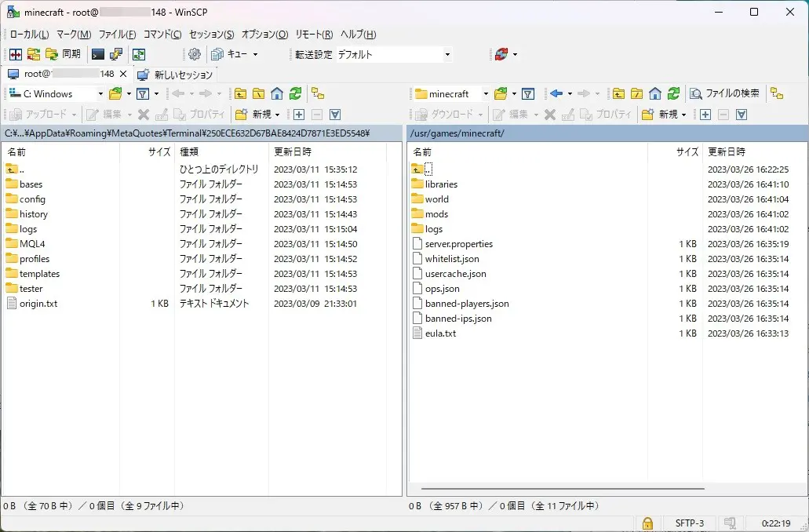Refresh the remote panel directory
This screenshot has height=532, width=809.
tap(673, 93)
